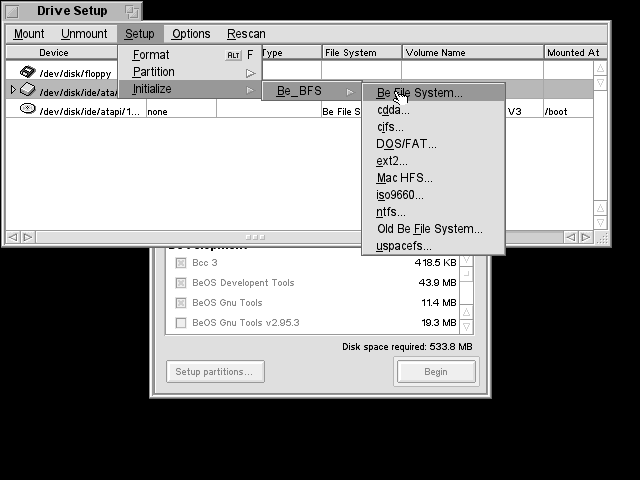
Task: Click the Volume Name column header
Action: coord(473,53)
